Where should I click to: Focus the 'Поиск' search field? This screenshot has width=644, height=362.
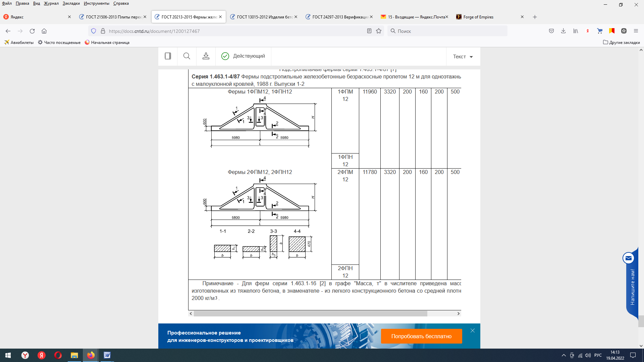tap(448, 31)
